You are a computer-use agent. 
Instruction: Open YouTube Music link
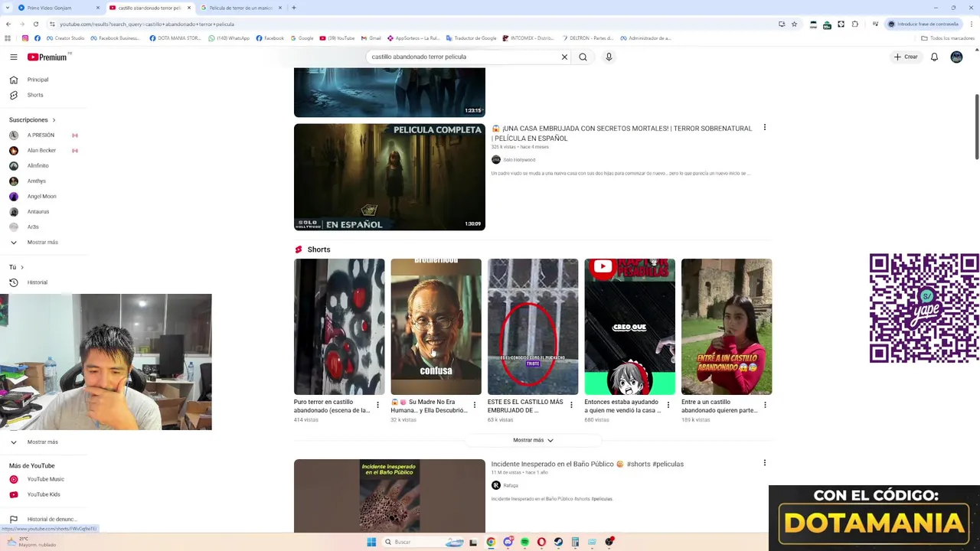(46, 479)
